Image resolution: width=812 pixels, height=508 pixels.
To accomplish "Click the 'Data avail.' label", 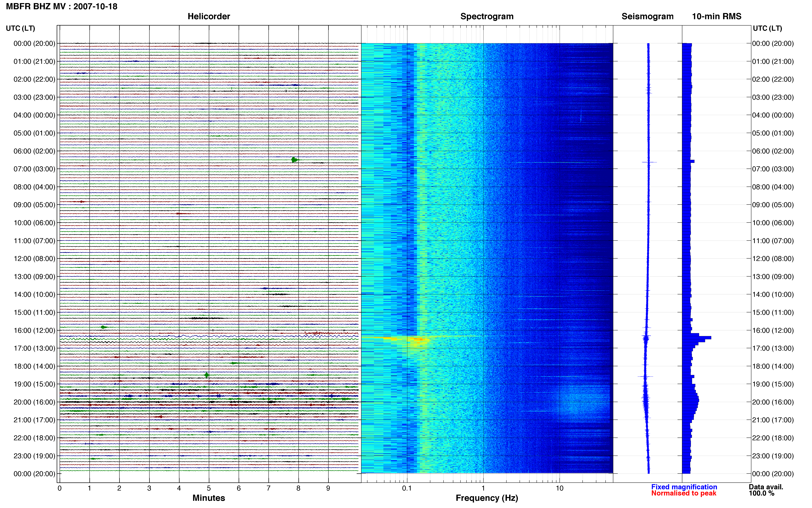I will click(766, 487).
